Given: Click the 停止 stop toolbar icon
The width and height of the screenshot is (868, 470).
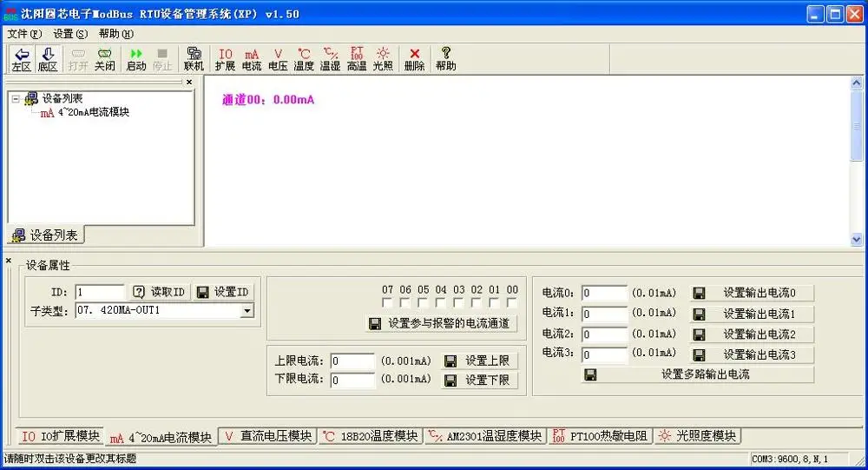Looking at the screenshot, I should point(162,59).
